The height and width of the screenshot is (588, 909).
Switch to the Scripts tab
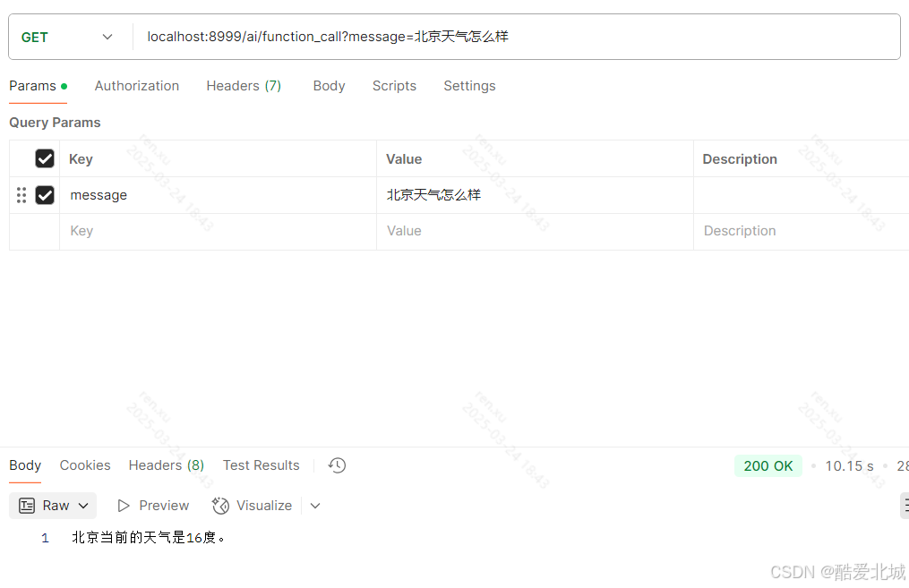(x=394, y=86)
